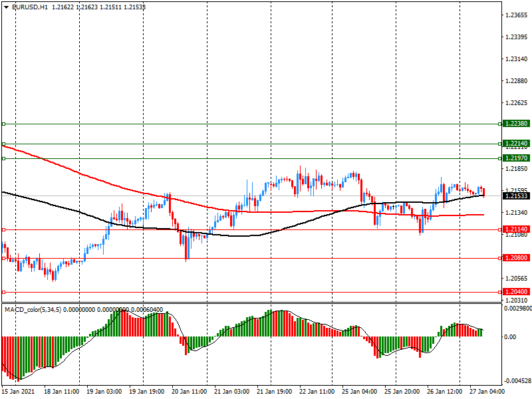532x399 pixels.
Task: Grab left handle of the 1.21140 line
Action: [x=4, y=229]
